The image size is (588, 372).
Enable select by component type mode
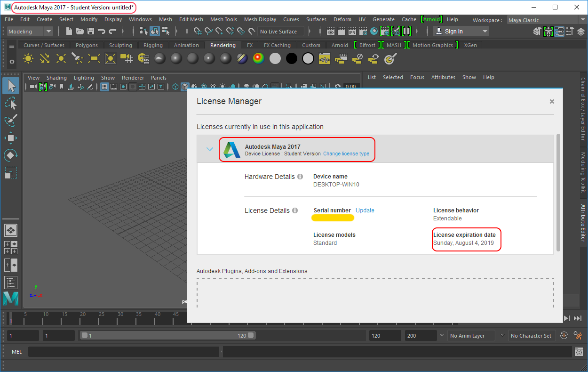[166, 32]
